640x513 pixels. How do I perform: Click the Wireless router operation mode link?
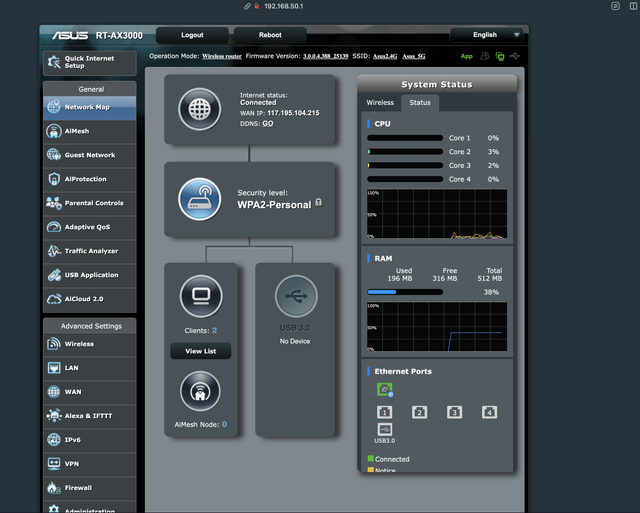[x=222, y=56]
